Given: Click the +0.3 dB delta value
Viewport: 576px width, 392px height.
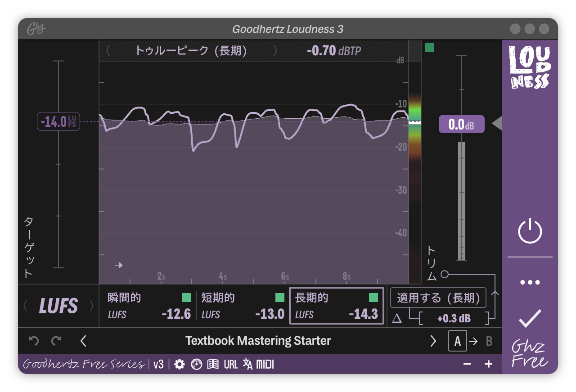Looking at the screenshot, I should (x=454, y=319).
